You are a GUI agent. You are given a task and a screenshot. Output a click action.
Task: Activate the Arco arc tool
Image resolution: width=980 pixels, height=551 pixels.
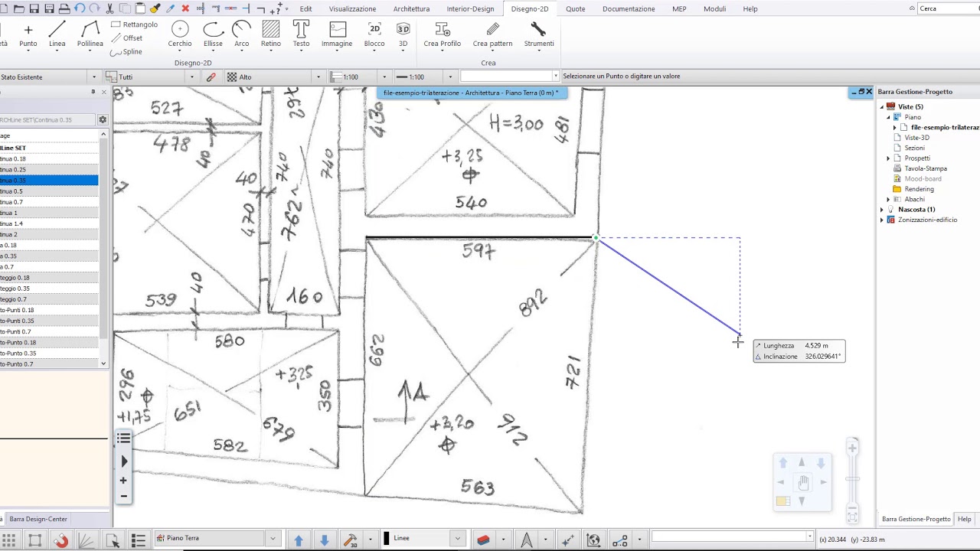(x=242, y=35)
